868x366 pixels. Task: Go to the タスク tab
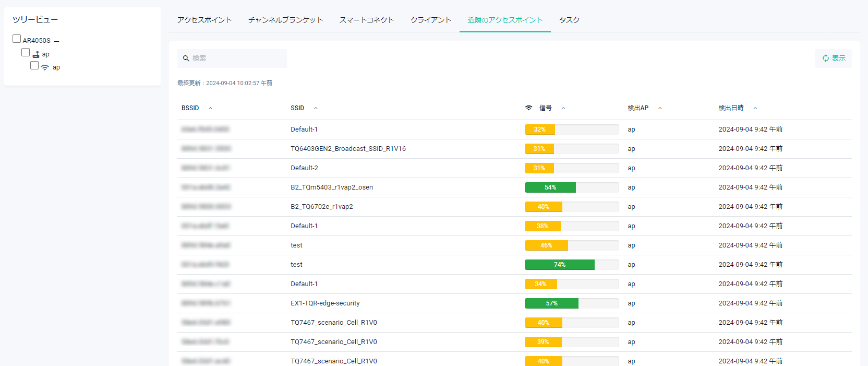click(x=569, y=20)
